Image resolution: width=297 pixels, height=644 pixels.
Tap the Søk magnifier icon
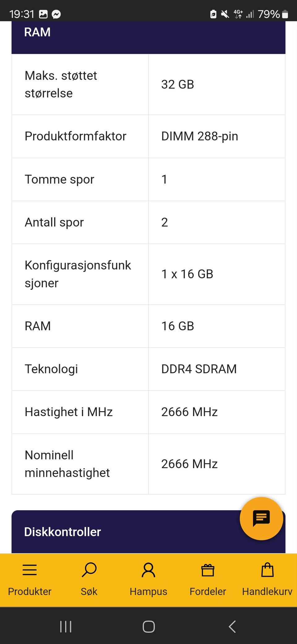(x=89, y=570)
